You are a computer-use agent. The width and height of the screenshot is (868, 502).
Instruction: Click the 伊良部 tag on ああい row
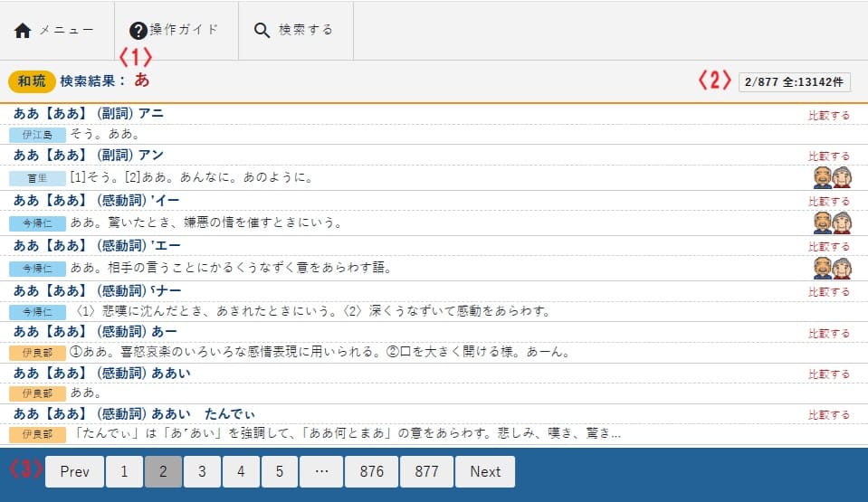[x=38, y=393]
